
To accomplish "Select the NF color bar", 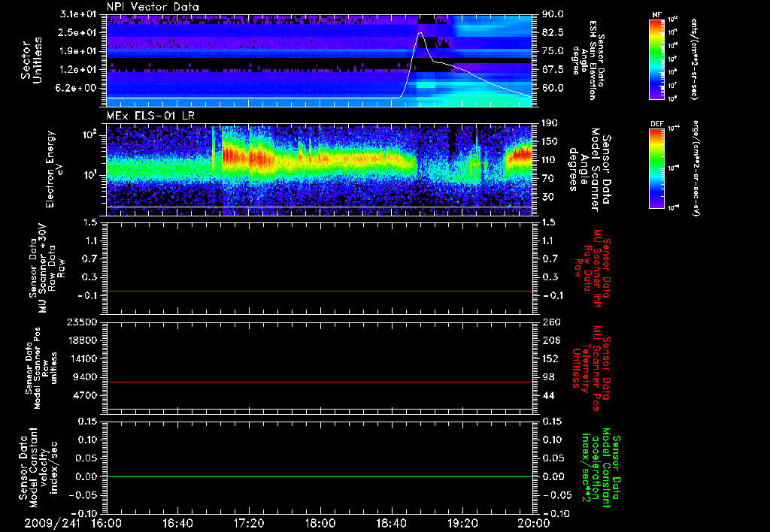I will pyautogui.click(x=657, y=59).
